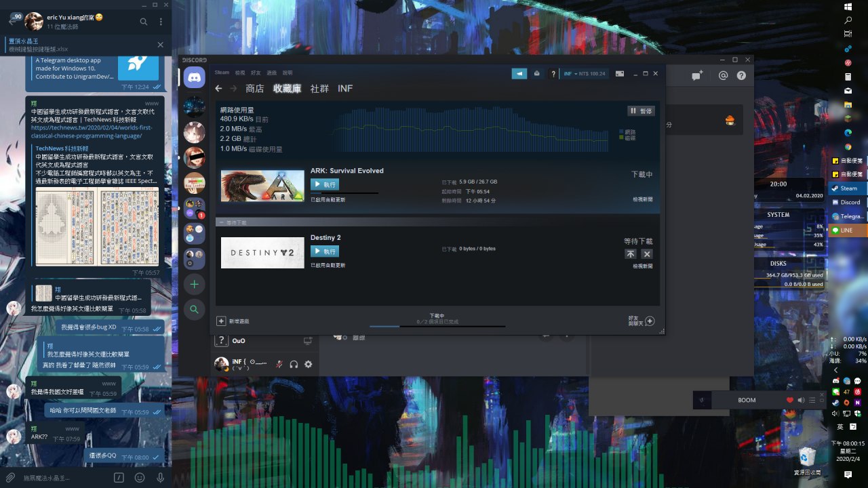Open the 社群 tab in Steam
The image size is (868, 488).
(x=319, y=89)
